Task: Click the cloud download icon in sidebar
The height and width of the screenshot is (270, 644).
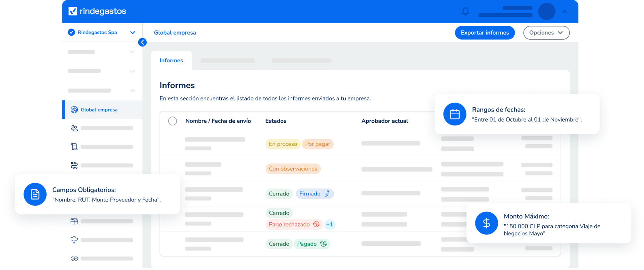Action: (74, 240)
